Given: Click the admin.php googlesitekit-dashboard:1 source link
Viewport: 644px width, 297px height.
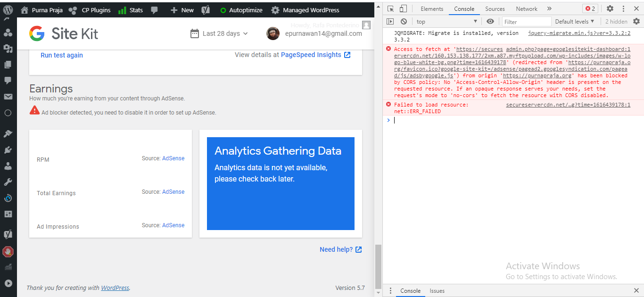Looking at the screenshot, I should (x=569, y=49).
